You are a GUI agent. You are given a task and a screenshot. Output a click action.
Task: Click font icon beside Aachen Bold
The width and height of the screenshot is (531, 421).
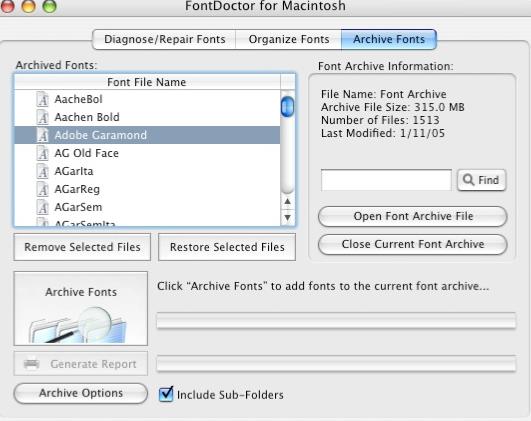click(x=42, y=117)
